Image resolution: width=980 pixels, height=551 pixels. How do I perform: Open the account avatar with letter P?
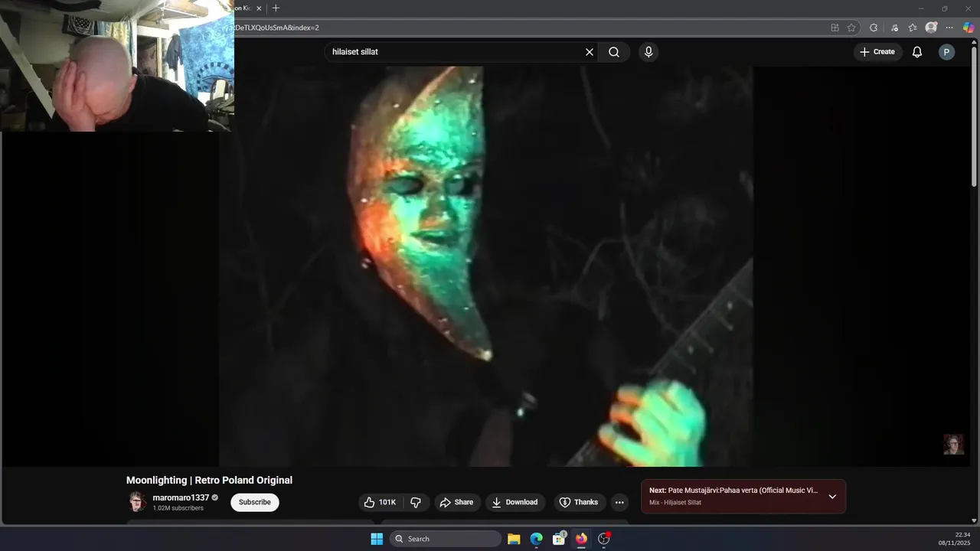pos(946,52)
